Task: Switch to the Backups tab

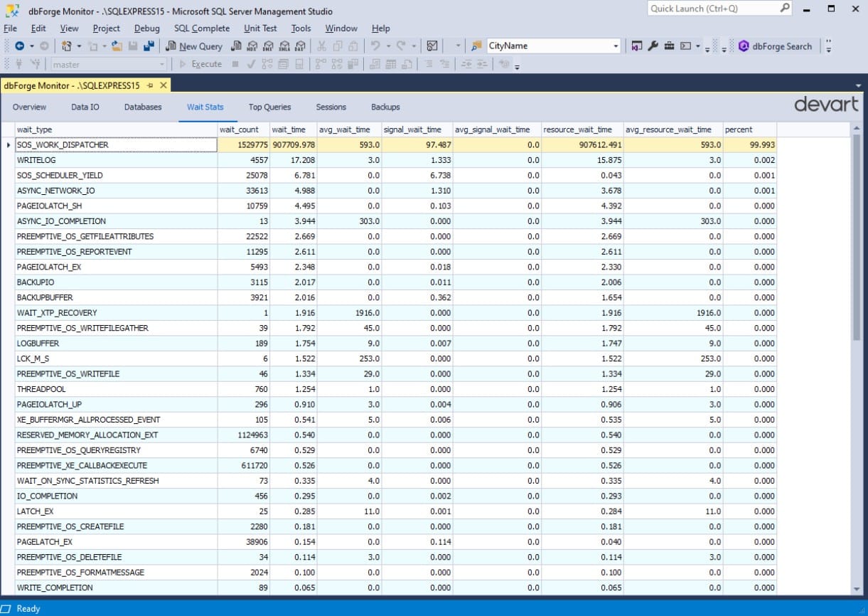Action: 385,107
